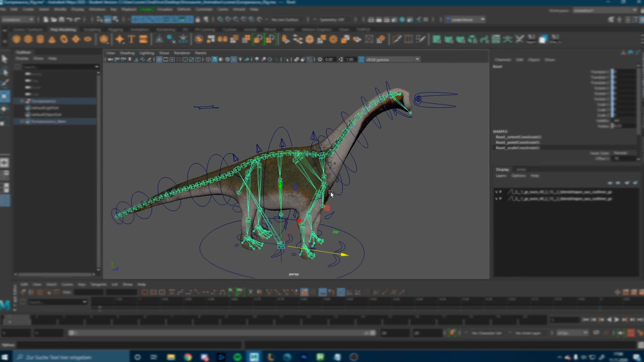This screenshot has height=362, width=644.
Task: Switch to the Anim layer tab
Action: 521,170
